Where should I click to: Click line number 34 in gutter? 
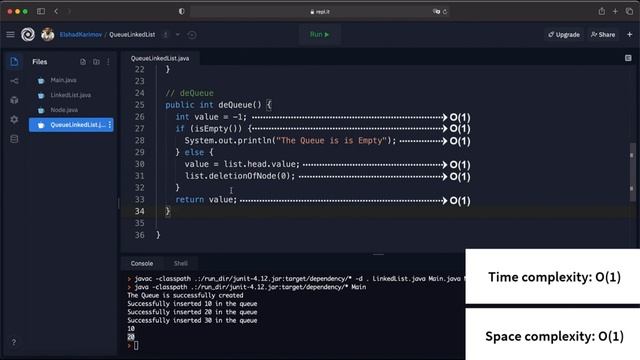tap(140, 211)
